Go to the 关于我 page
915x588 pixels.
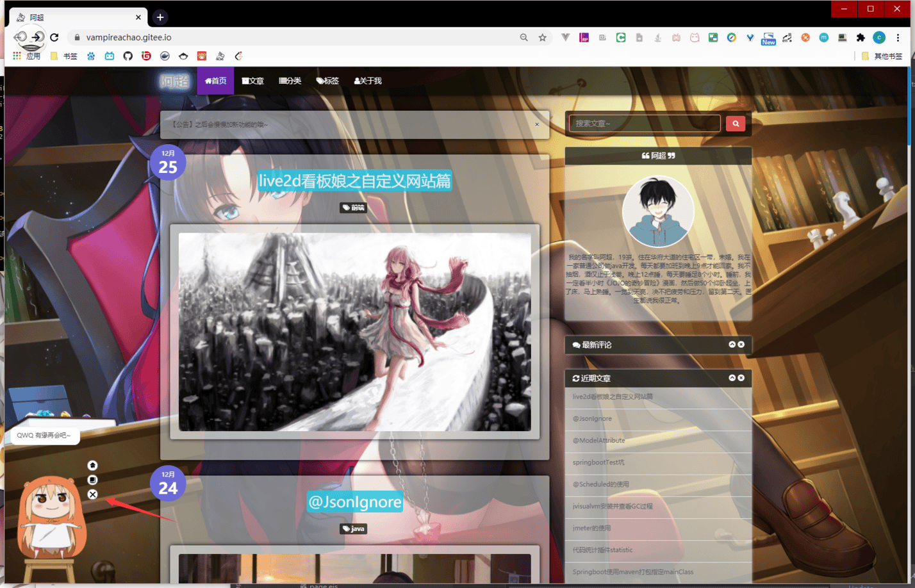coord(368,81)
